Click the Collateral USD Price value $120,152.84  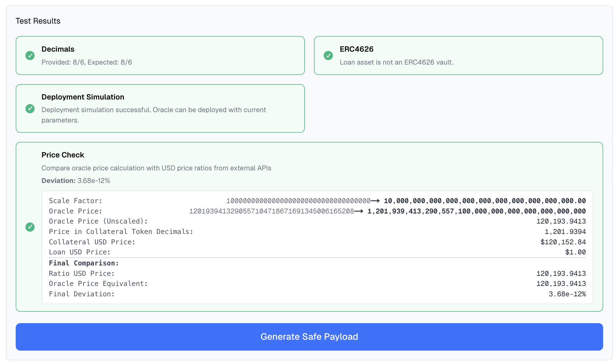click(x=563, y=242)
